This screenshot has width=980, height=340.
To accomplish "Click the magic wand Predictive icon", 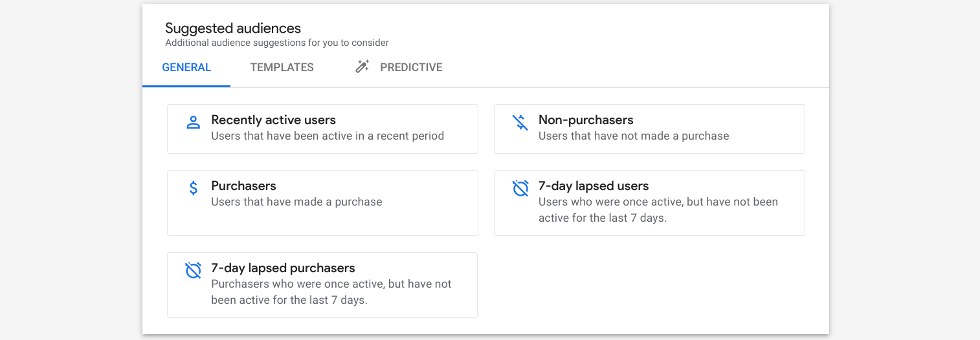I will [362, 67].
